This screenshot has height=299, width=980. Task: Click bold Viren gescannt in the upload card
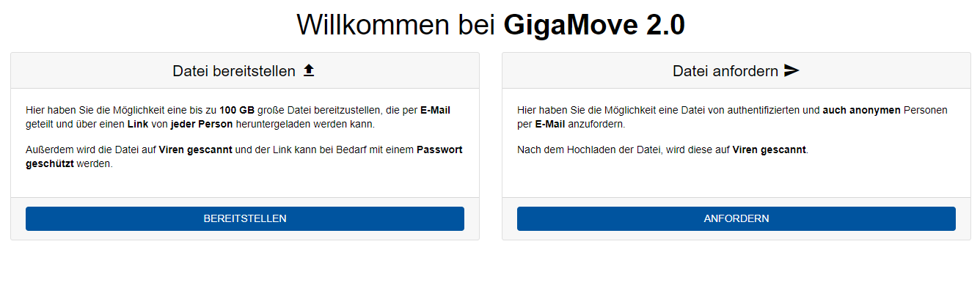(x=195, y=149)
